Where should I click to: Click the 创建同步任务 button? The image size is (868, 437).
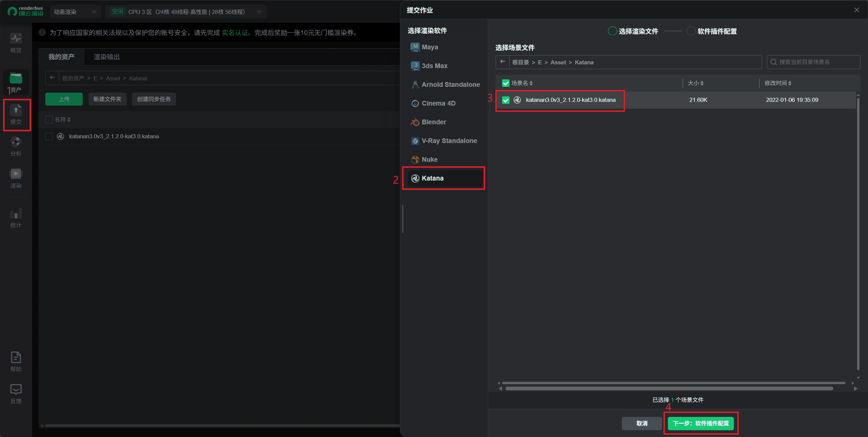pyautogui.click(x=154, y=99)
